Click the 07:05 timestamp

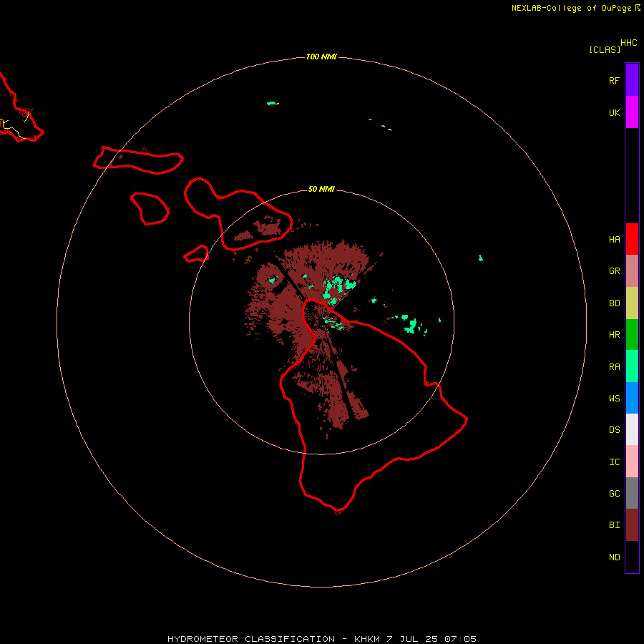(460, 639)
